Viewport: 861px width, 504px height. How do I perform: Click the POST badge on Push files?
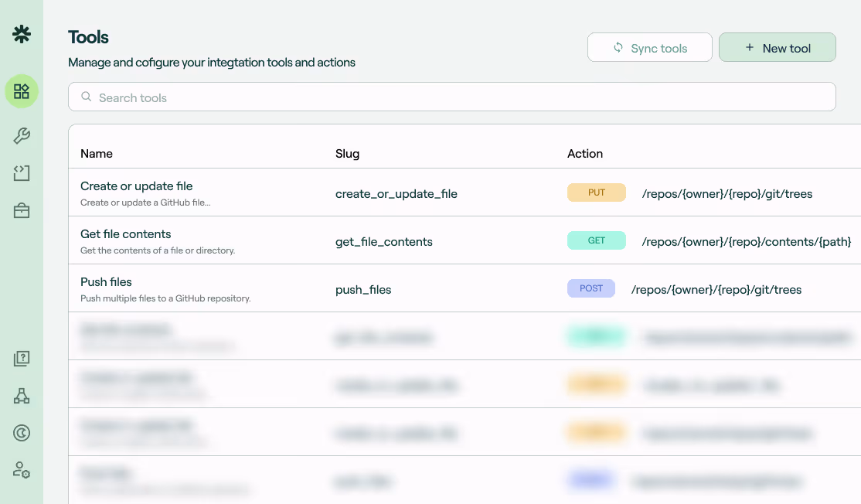point(590,288)
